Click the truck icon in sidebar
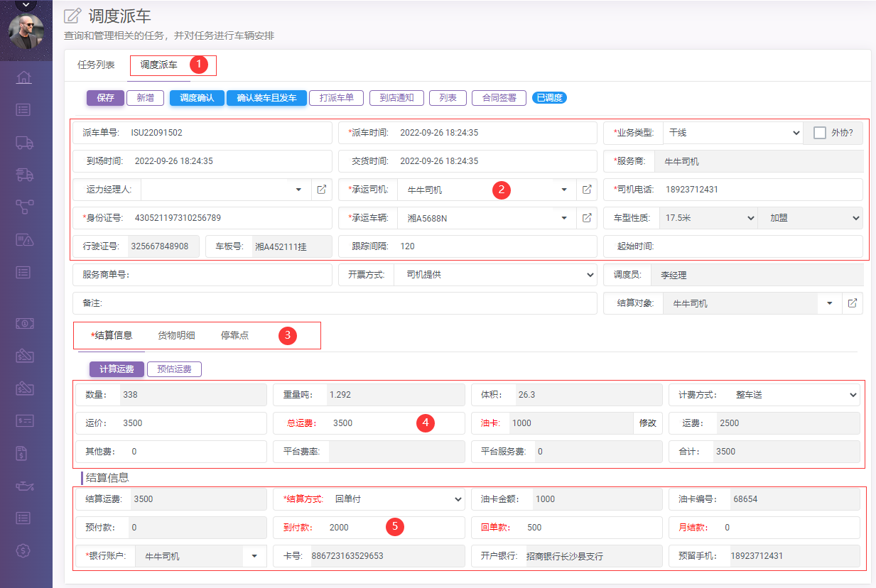The height and width of the screenshot is (588, 876). tap(25, 142)
